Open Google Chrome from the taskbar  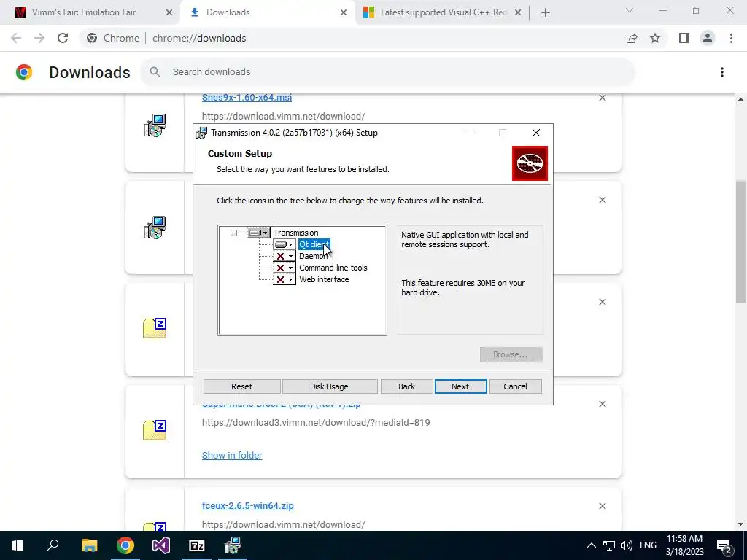(x=125, y=545)
